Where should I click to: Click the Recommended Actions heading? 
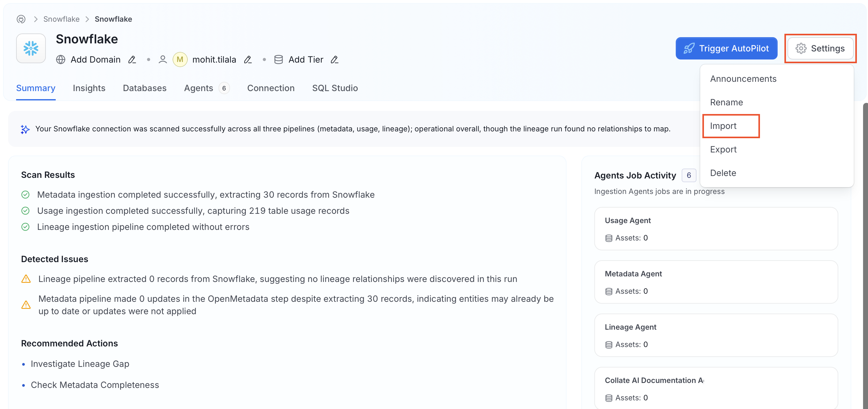click(x=69, y=343)
